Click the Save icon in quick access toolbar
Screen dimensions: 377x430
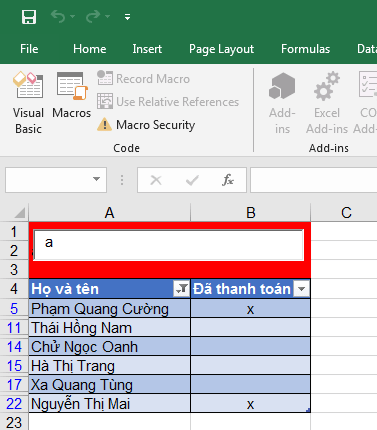pos(29,17)
